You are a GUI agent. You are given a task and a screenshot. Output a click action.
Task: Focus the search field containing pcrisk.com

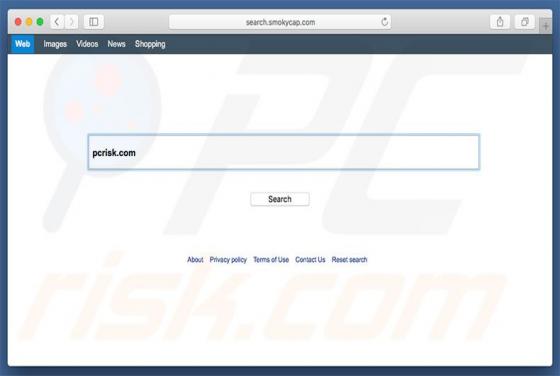click(284, 152)
